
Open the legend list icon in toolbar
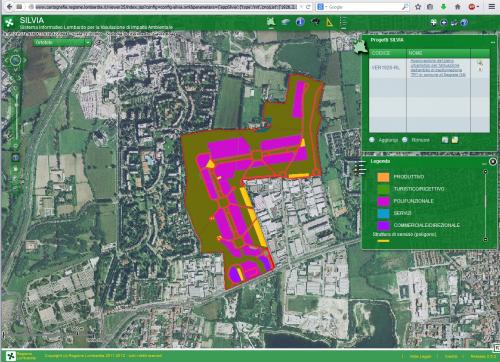click(x=343, y=22)
